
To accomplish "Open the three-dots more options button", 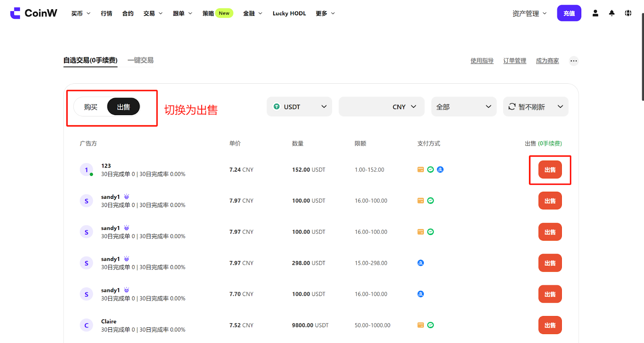I will 574,61.
